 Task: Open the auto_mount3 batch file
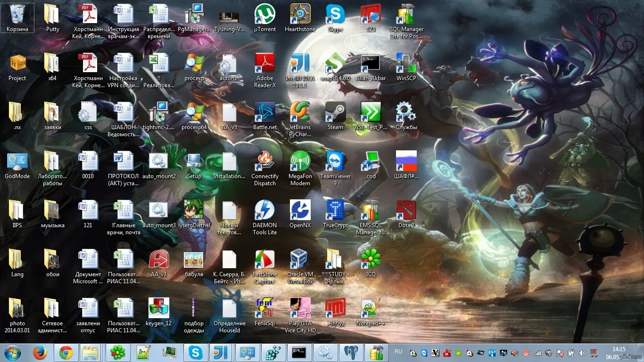coord(159,214)
